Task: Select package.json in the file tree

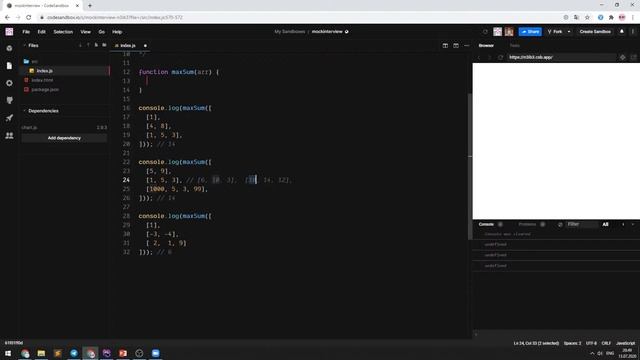Action: 45,89
